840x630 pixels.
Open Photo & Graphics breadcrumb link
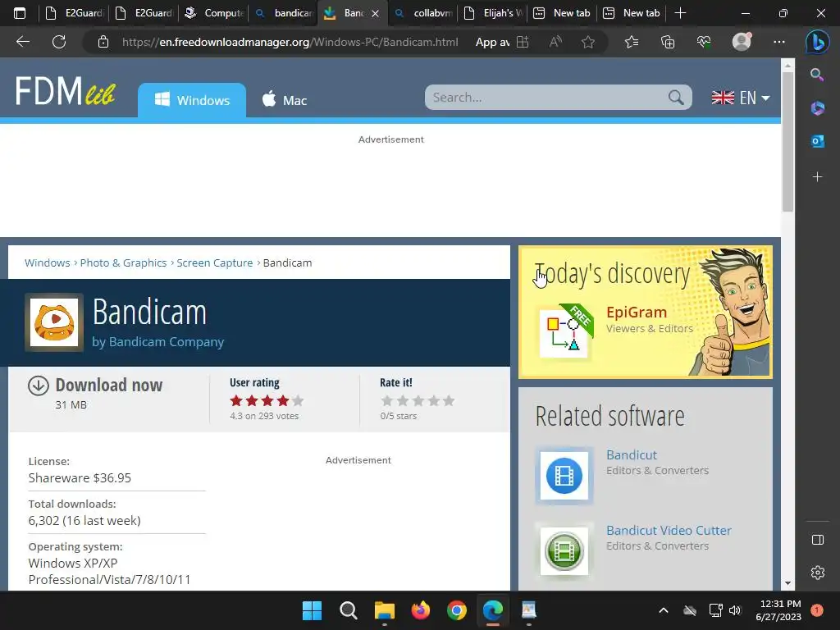[x=123, y=263]
